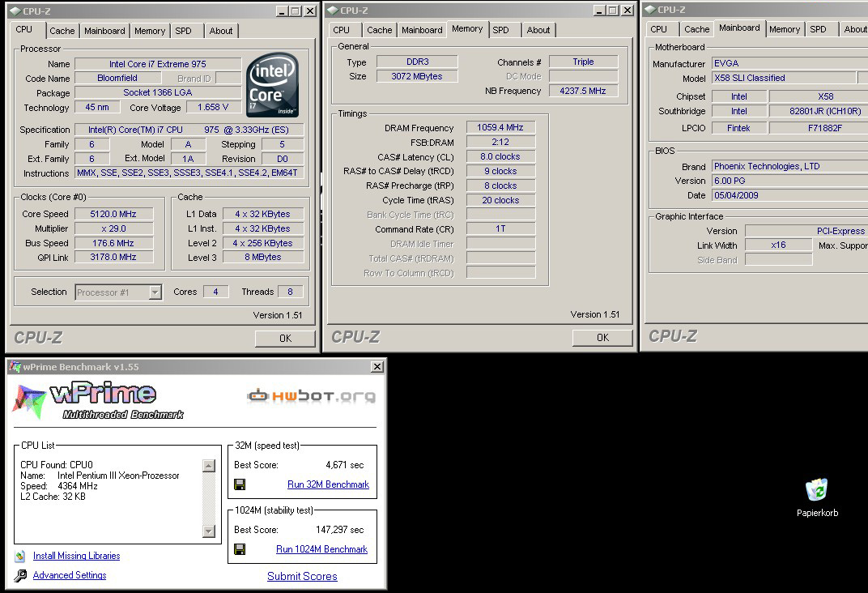Viewport: 868px width, 593px height.
Task: Click Run 1024M Benchmark link
Action: pyautogui.click(x=321, y=549)
